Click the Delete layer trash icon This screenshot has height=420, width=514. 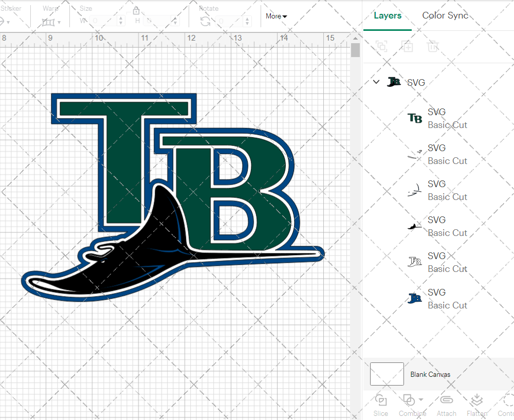pos(433,46)
